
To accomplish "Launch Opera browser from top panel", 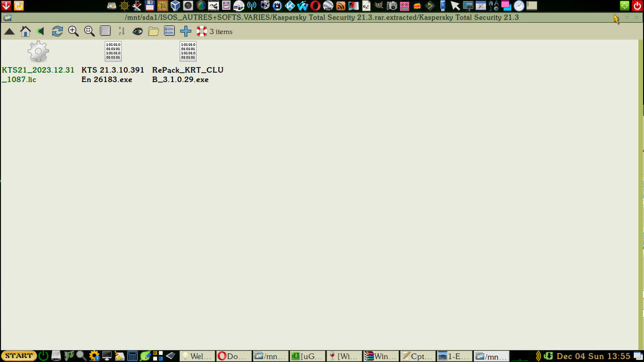I will pos(315,6).
